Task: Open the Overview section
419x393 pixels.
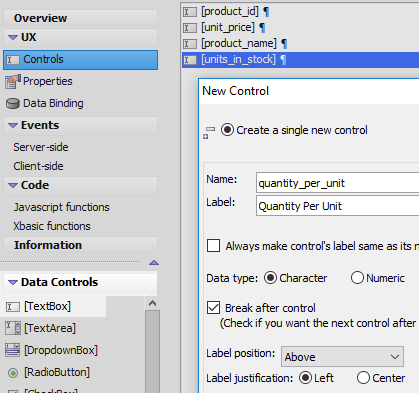Action: tap(80, 18)
